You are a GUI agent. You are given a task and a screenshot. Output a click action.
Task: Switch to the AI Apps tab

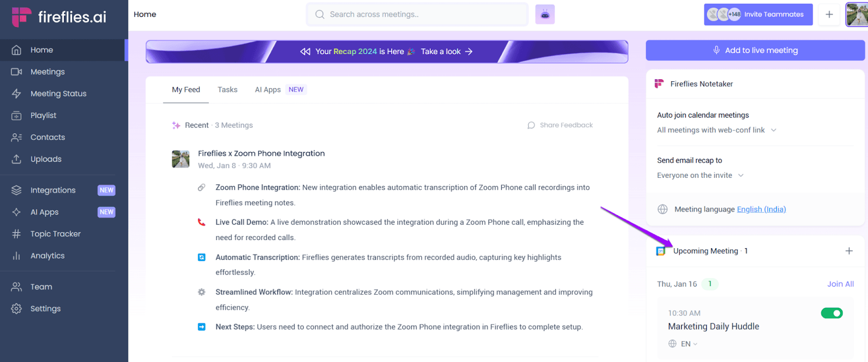(268, 90)
